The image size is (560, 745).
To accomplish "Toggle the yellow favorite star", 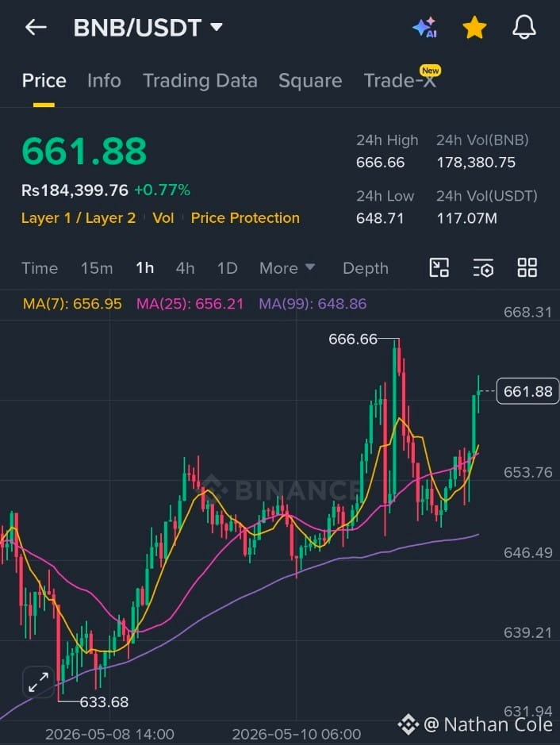I will coord(474,28).
